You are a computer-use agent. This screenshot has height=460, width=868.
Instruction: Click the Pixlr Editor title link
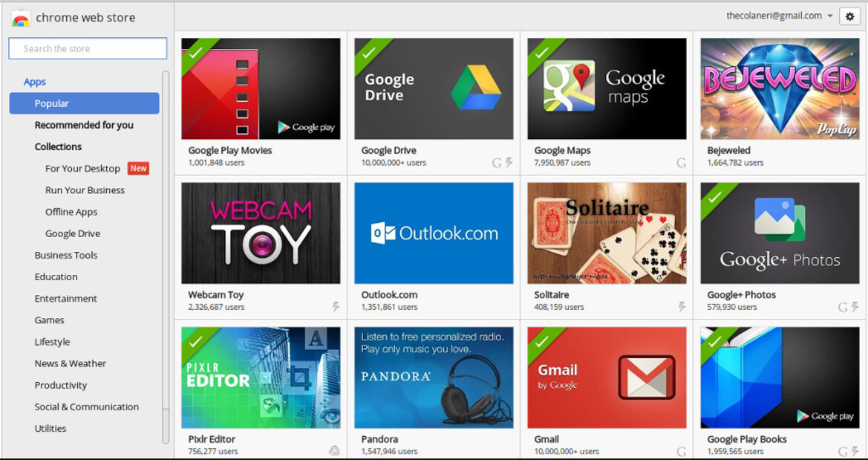pyautogui.click(x=212, y=439)
